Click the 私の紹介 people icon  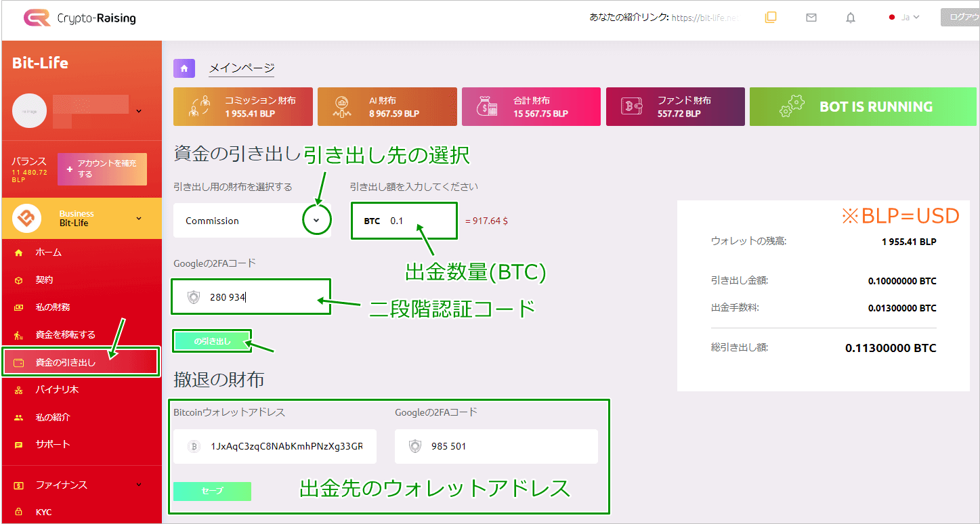19,418
